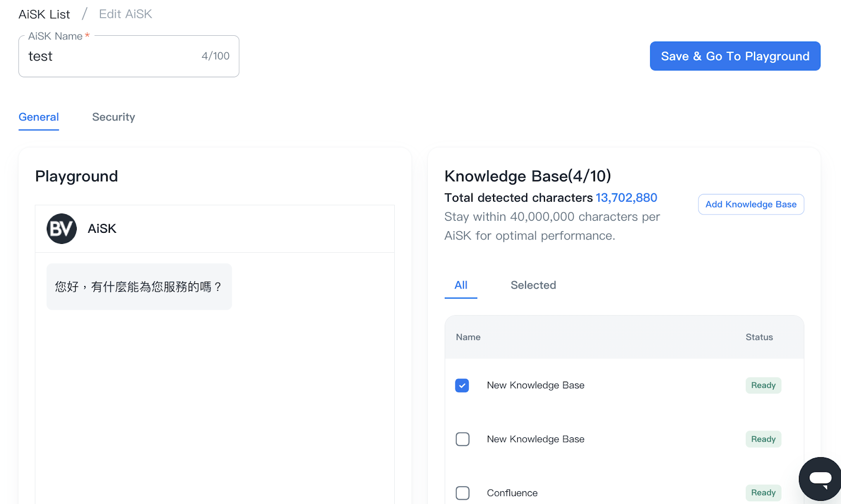Focus the AiSK Name input field
Screen dimensions: 841x504
click(110, 56)
